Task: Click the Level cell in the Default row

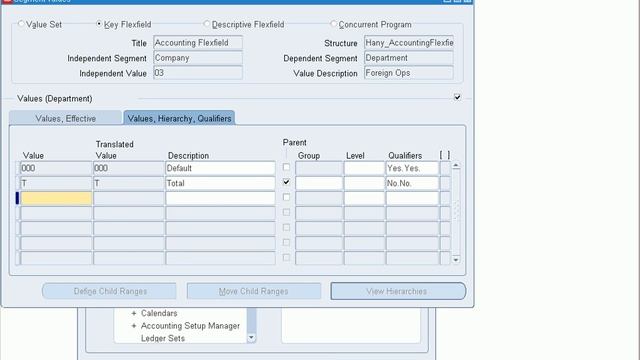Action: [x=364, y=168]
